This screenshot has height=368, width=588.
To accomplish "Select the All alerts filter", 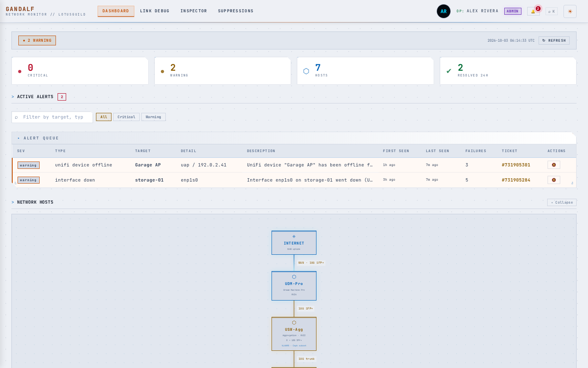I will (104, 117).
